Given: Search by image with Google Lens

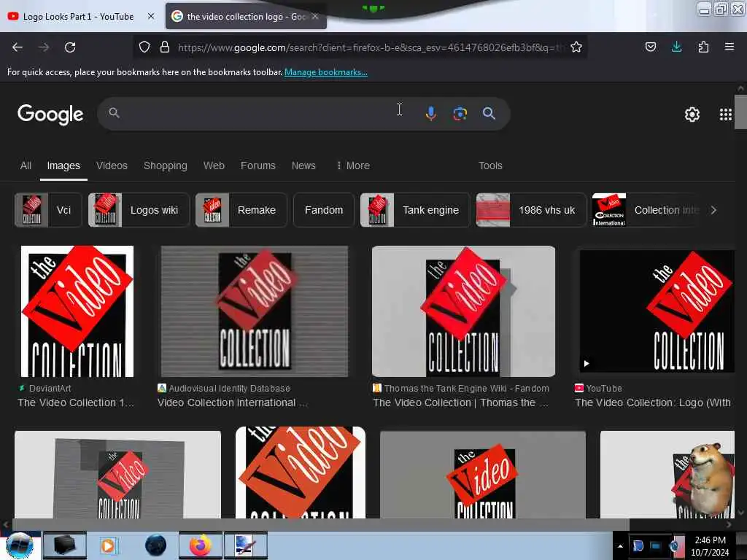Looking at the screenshot, I should (x=460, y=113).
